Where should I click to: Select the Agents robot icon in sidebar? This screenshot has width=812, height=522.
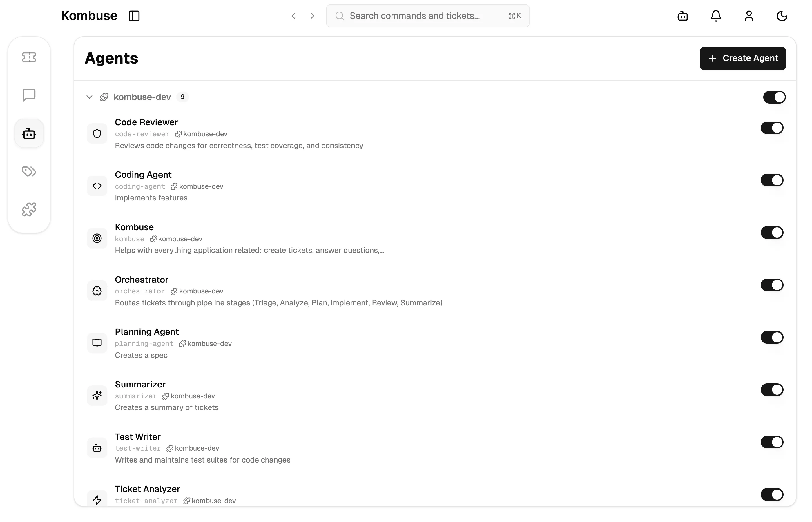point(29,134)
